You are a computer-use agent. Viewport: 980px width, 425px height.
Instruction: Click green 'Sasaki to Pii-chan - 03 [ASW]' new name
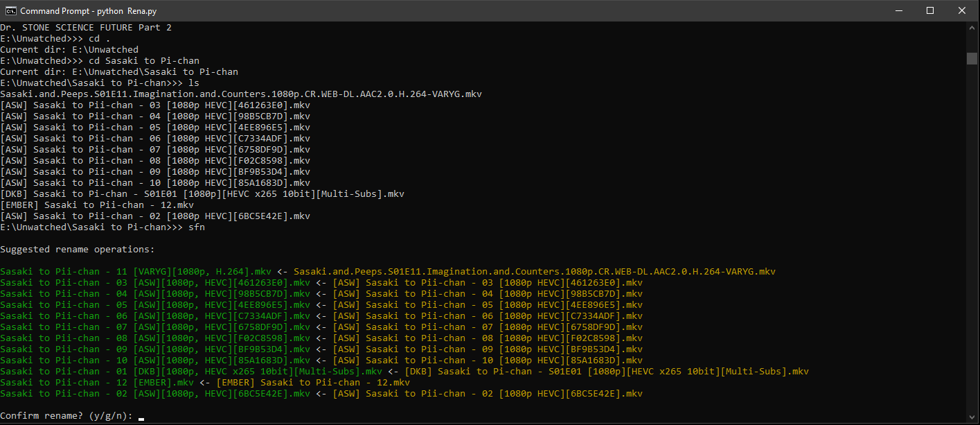point(155,283)
